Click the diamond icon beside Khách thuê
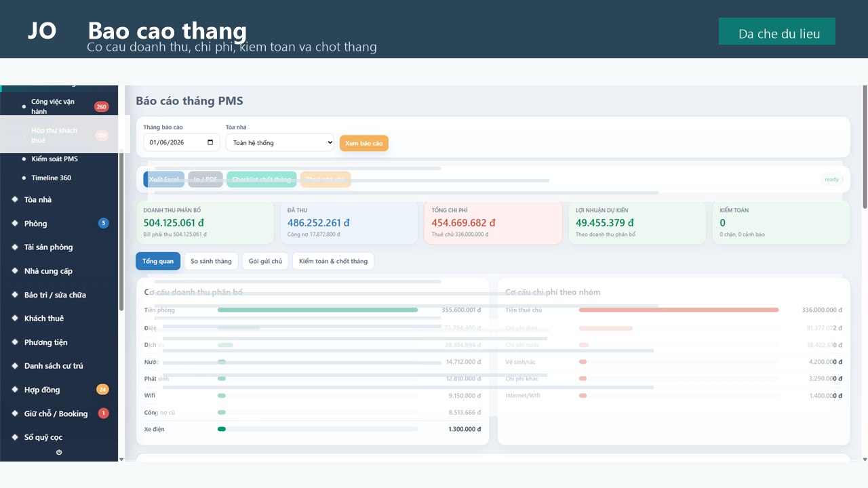Screen dimensions: 868x488 coord(15,318)
